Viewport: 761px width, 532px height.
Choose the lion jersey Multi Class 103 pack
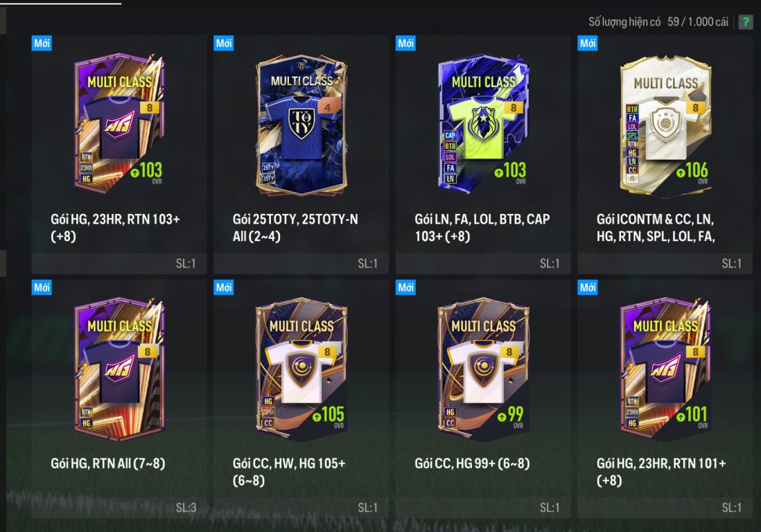(x=483, y=125)
